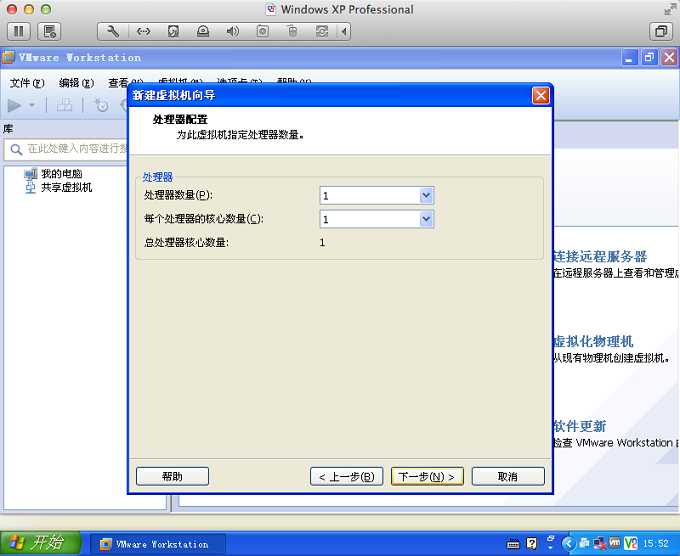Click the 虚拟化物理机 link

593,341
